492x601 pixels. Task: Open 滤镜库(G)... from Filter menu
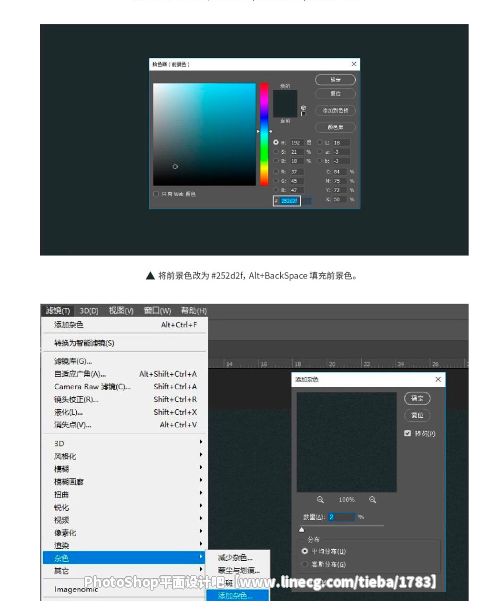[125, 361]
